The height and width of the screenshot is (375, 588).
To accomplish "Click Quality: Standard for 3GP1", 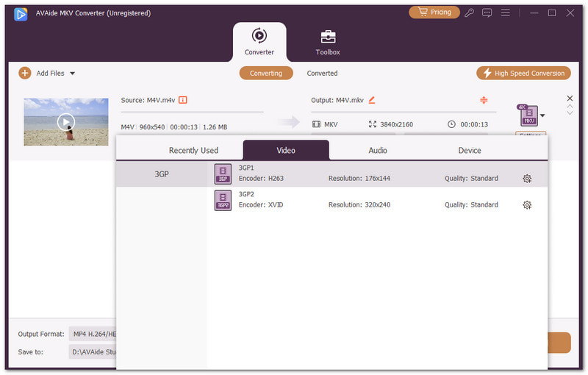I will 471,179.
